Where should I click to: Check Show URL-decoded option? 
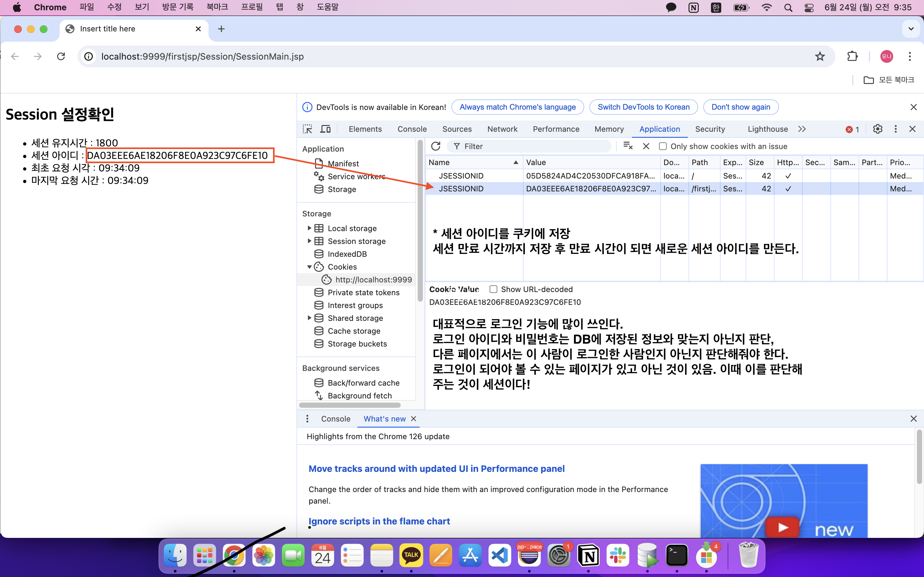[493, 289]
